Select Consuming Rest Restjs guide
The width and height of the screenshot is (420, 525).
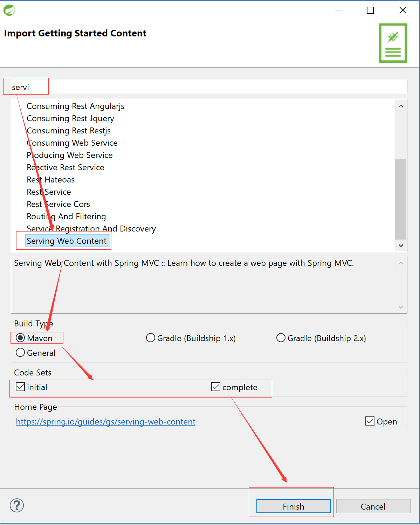69,131
